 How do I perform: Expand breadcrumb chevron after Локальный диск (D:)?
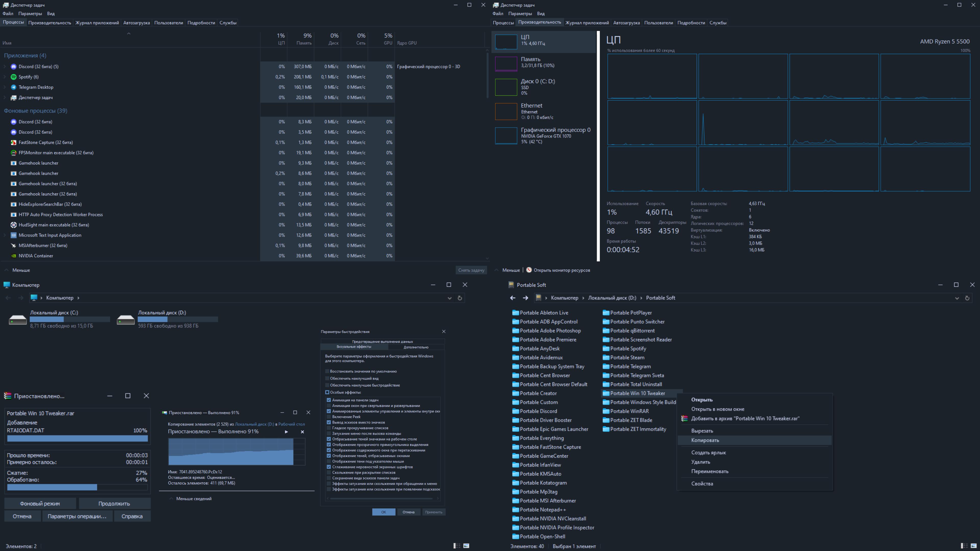641,298
